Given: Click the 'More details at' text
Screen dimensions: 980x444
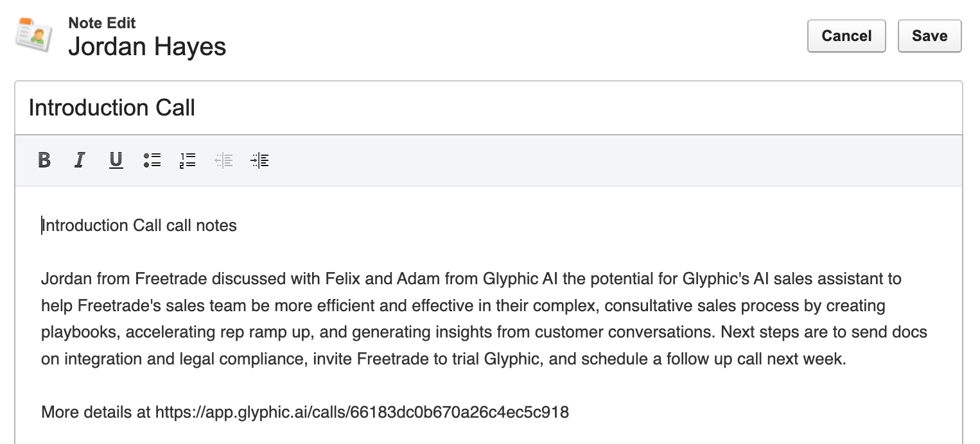Looking at the screenshot, I should pos(96,412).
